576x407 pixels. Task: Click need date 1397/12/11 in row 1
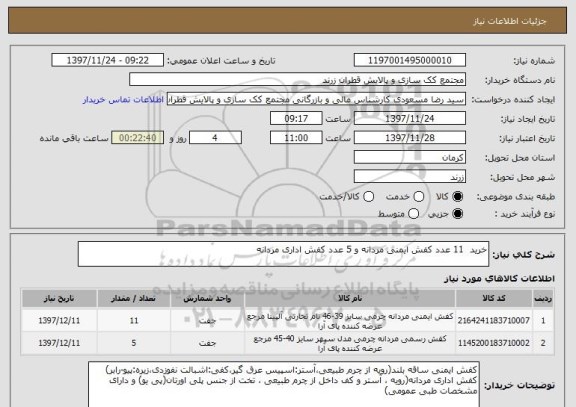[59, 321]
